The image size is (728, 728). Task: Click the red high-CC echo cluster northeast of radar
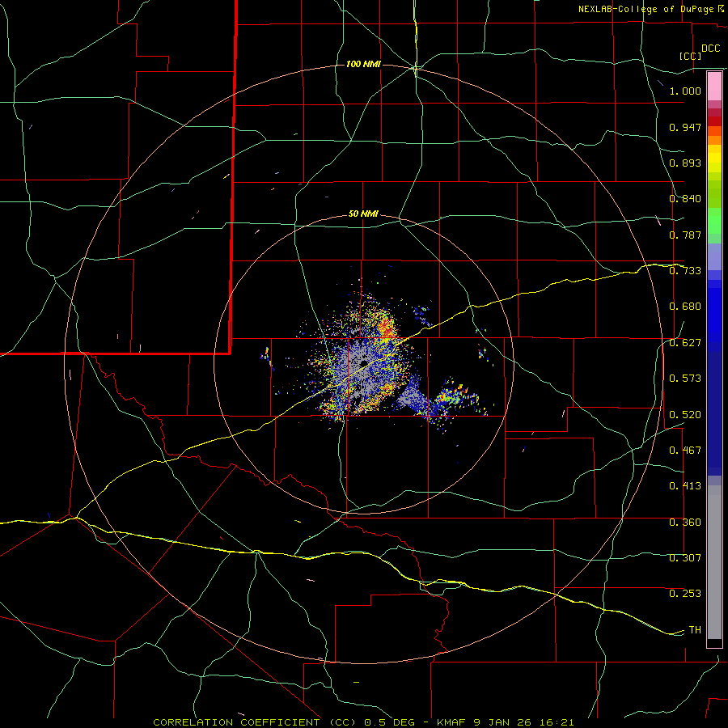coord(387,328)
